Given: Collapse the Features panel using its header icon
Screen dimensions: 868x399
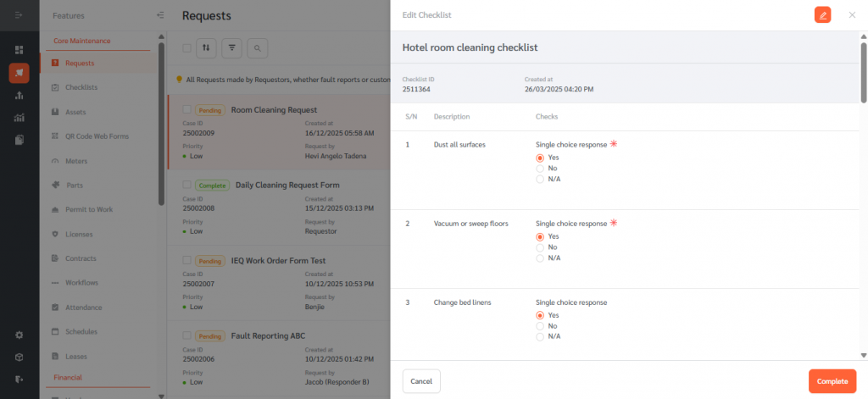Looking at the screenshot, I should pyautogui.click(x=161, y=15).
